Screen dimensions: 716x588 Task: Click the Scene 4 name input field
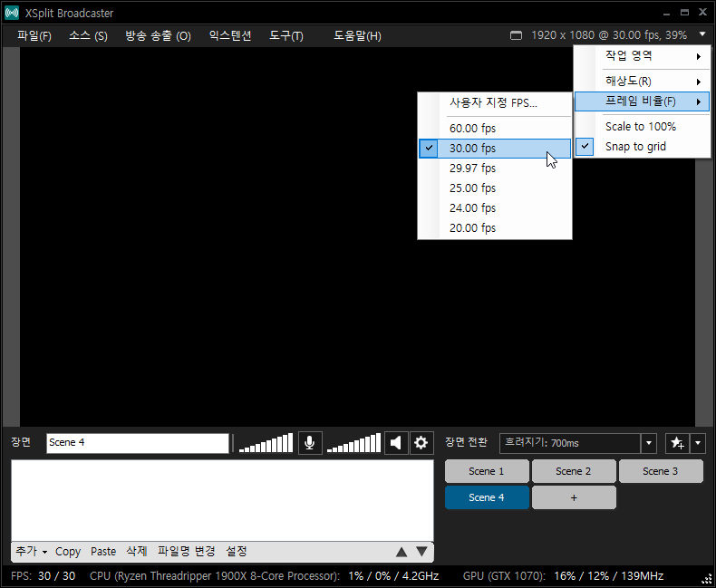pyautogui.click(x=138, y=443)
